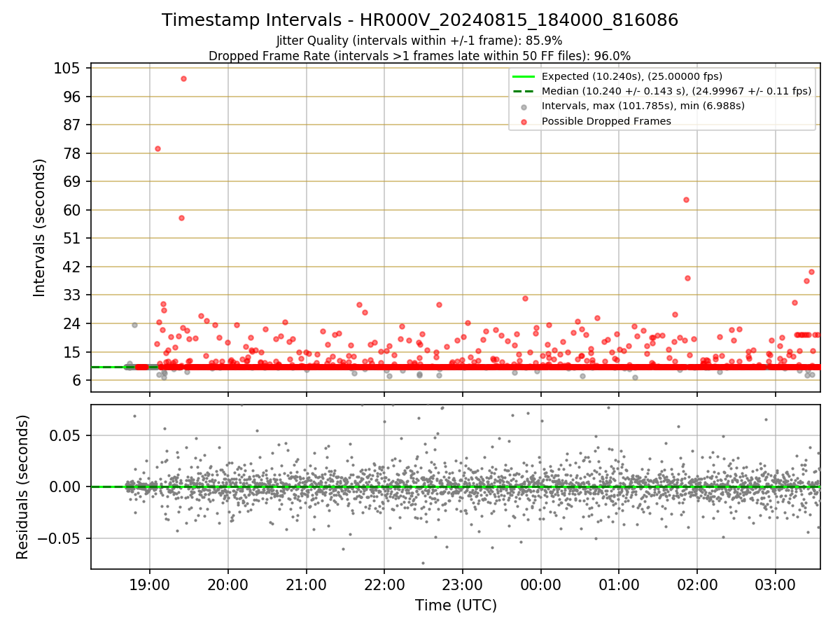Screen dimensions: 840x630
Task: Click the x-axis tick label '21:00'
Action: click(x=306, y=584)
